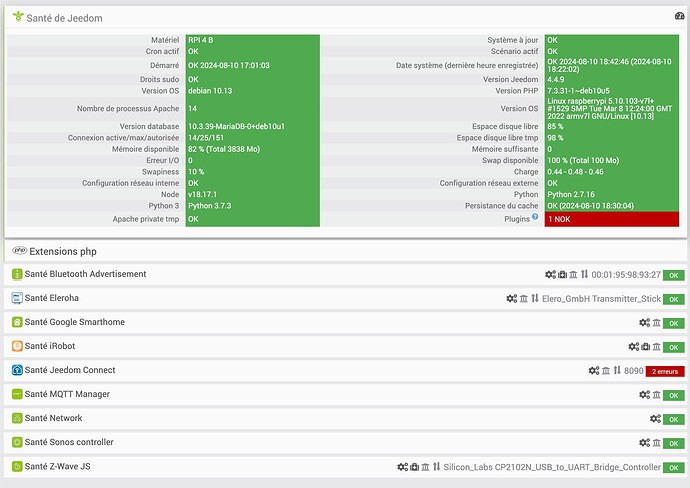Click the 10.3.39-MariaDB-0+deb10u1 database value
The width and height of the screenshot is (690, 488).
coord(236,126)
